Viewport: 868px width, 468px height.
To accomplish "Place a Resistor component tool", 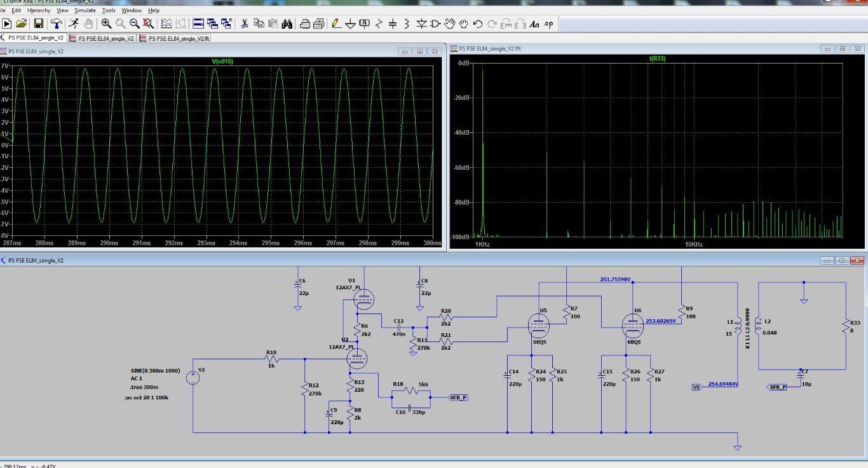I will (379, 24).
